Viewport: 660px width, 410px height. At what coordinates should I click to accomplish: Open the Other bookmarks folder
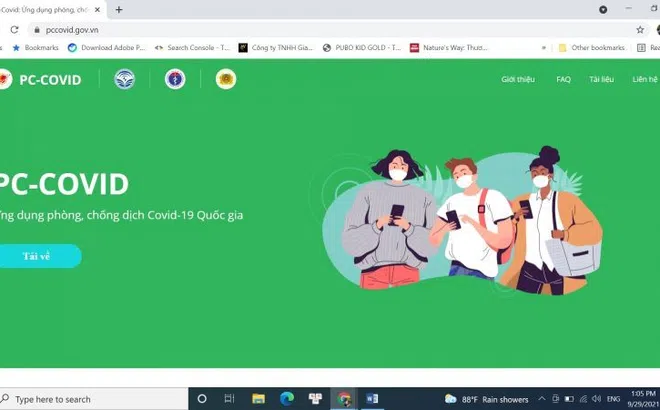pos(592,48)
